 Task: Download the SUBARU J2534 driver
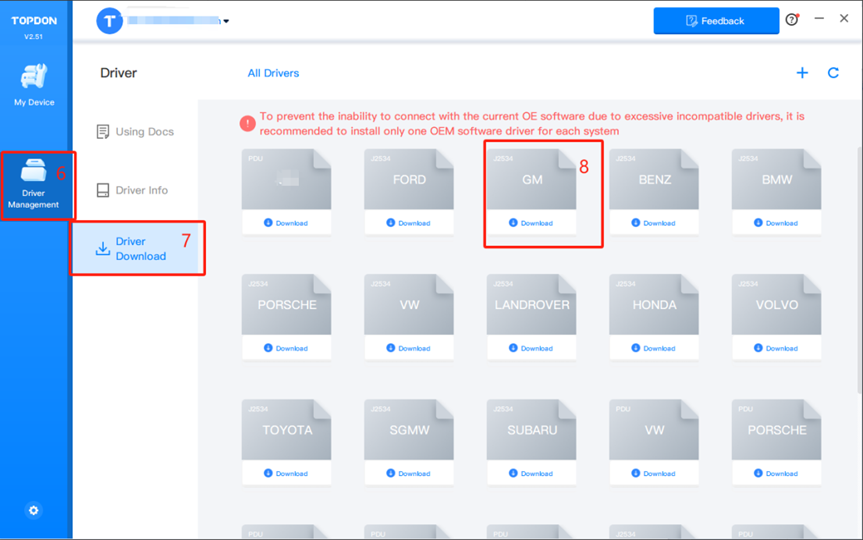(531, 473)
